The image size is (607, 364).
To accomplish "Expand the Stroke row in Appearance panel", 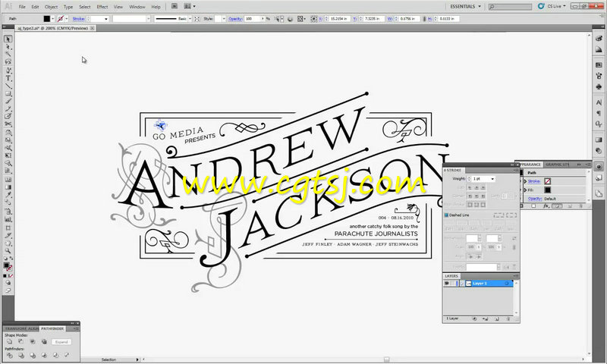I will point(525,181).
